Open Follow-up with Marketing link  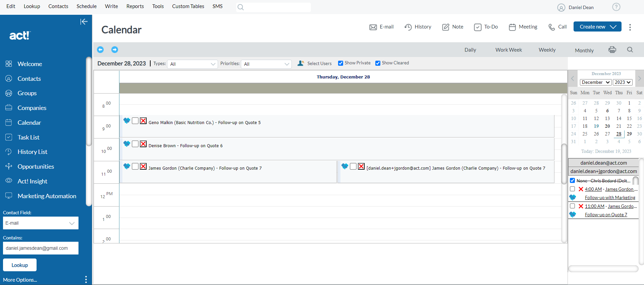point(610,197)
